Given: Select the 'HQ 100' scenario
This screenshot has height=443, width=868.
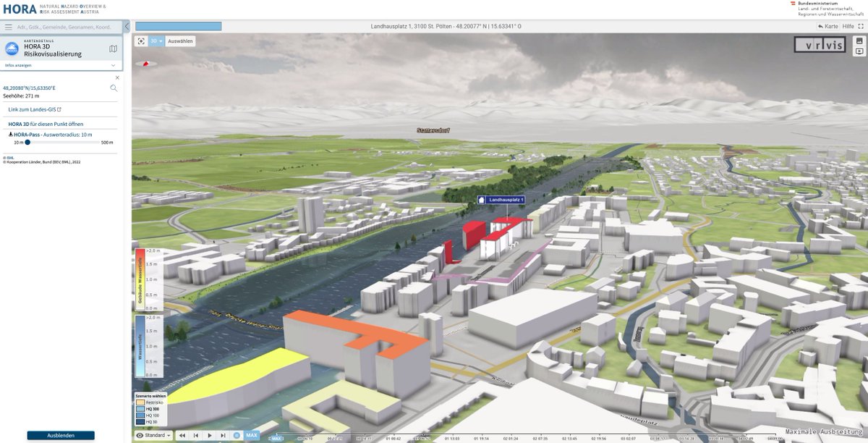Looking at the screenshot, I should (148, 415).
